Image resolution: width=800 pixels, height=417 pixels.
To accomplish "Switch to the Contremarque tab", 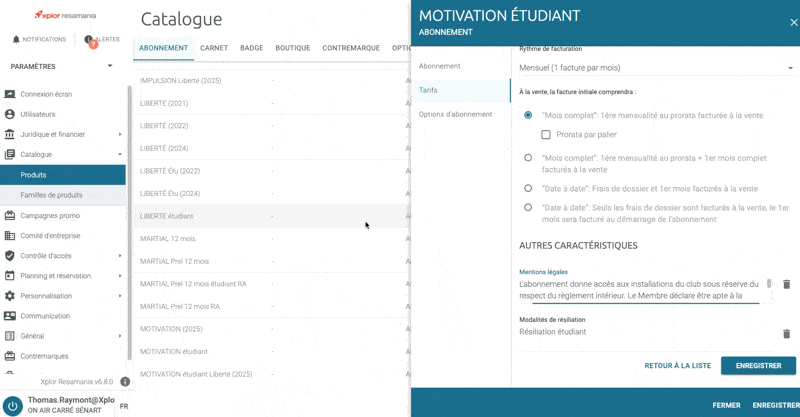I will point(351,48).
